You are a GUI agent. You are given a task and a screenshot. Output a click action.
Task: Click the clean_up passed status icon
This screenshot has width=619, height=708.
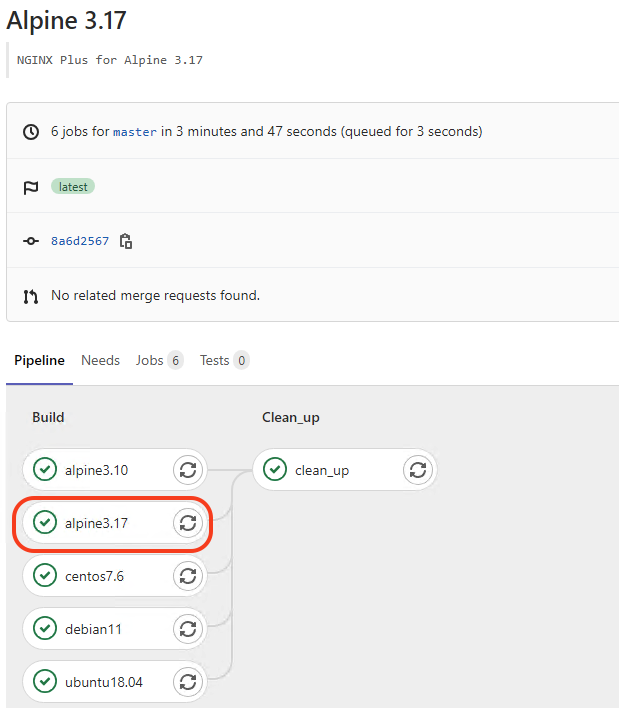275,470
